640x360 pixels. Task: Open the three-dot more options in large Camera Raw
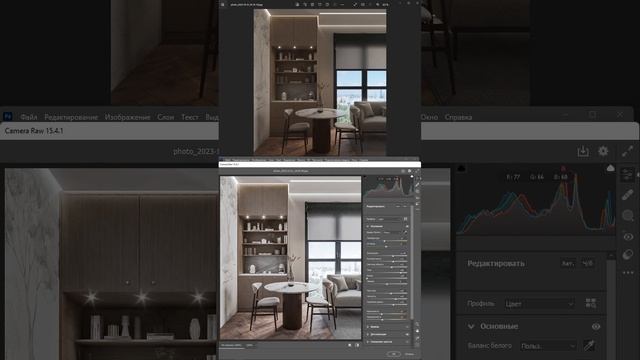pyautogui.click(x=628, y=272)
